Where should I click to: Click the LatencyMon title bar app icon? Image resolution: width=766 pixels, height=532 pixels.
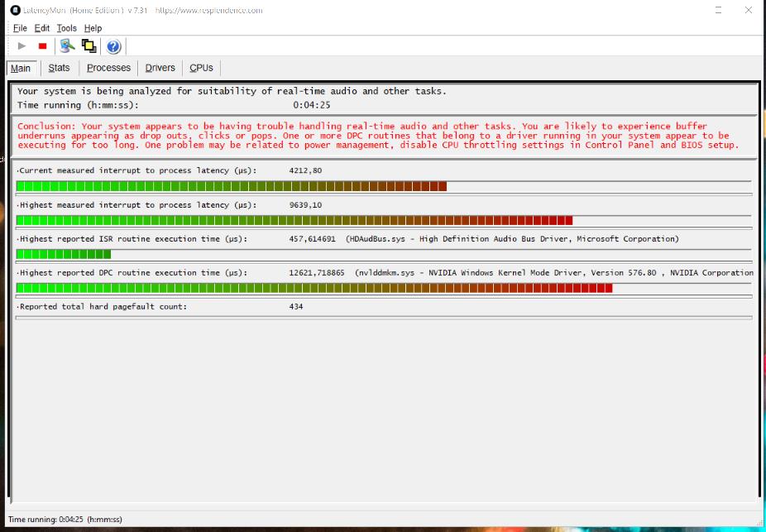(x=15, y=10)
